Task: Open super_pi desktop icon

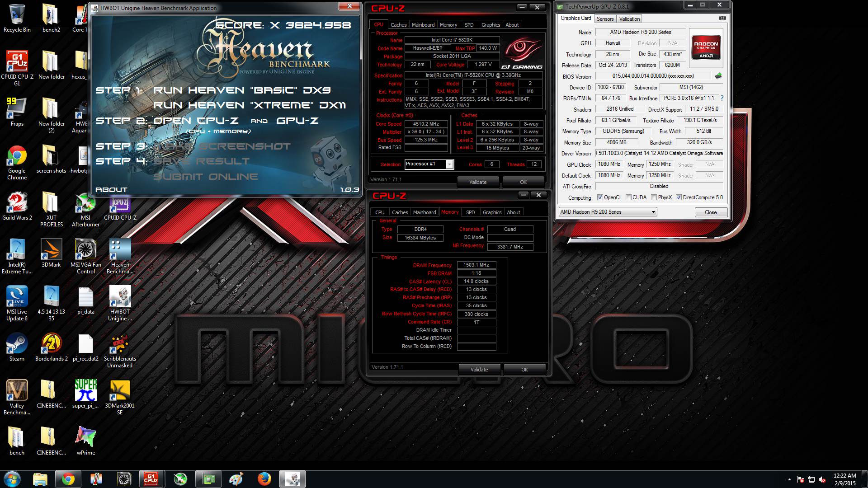Action: tap(85, 394)
